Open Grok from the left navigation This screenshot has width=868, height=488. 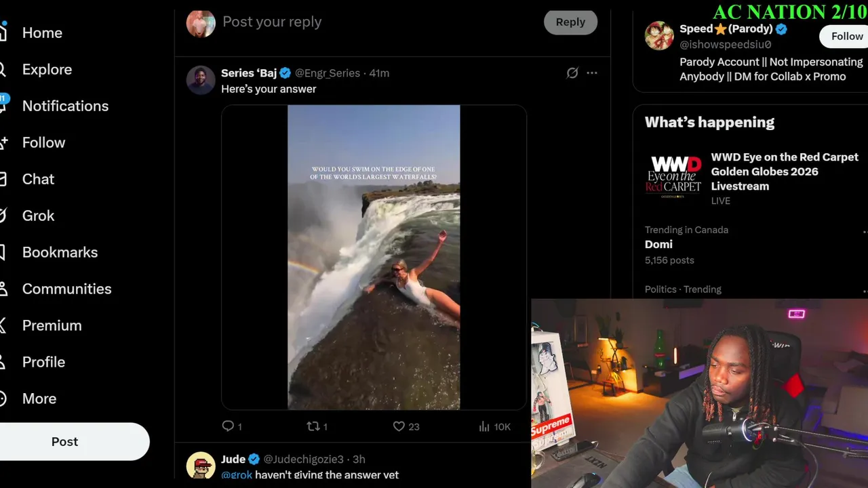tap(38, 216)
